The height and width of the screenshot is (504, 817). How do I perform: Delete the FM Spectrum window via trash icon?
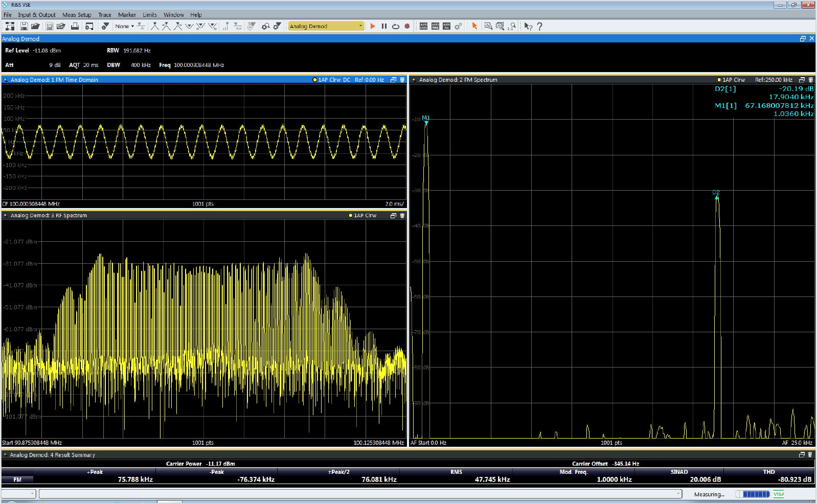tap(810, 80)
